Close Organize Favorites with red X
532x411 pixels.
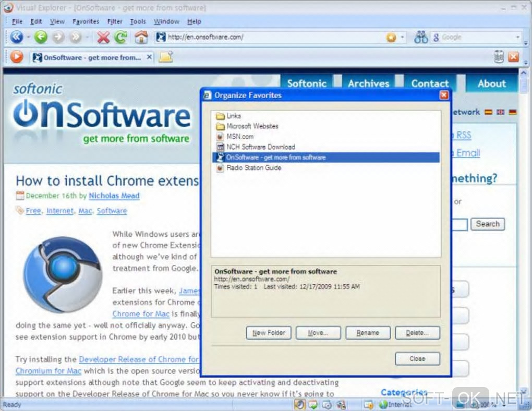[444, 95]
